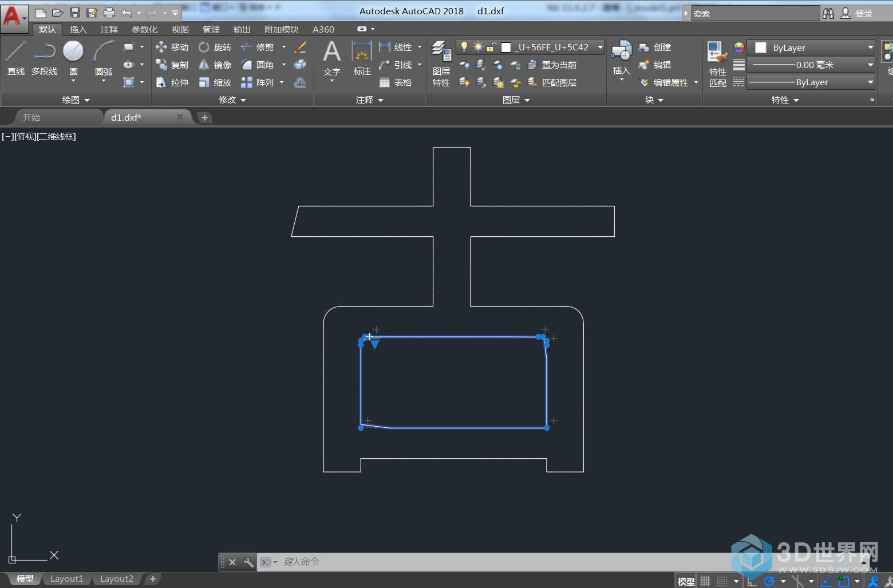Open Layer Properties (图层特性) manager

coord(441,63)
